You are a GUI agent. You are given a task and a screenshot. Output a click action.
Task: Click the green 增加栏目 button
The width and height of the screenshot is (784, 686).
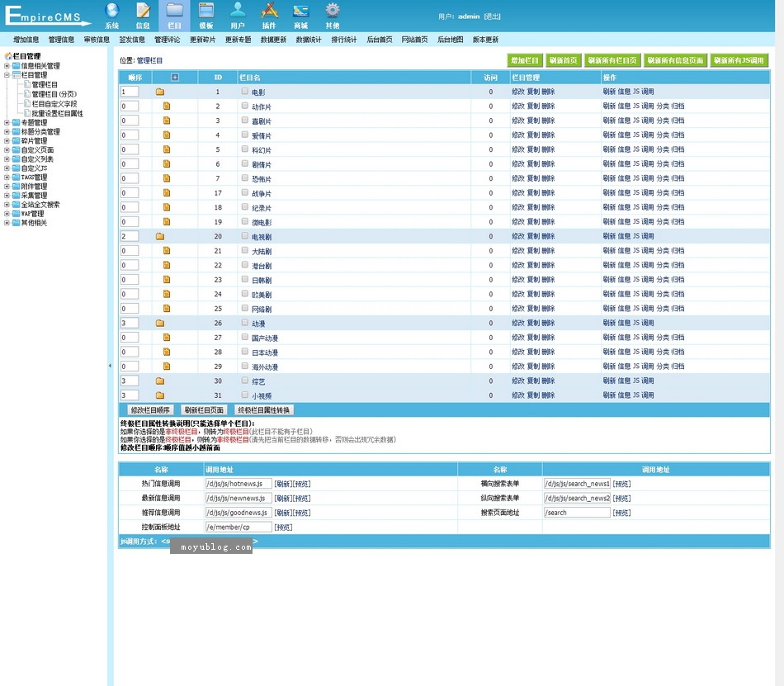(525, 60)
